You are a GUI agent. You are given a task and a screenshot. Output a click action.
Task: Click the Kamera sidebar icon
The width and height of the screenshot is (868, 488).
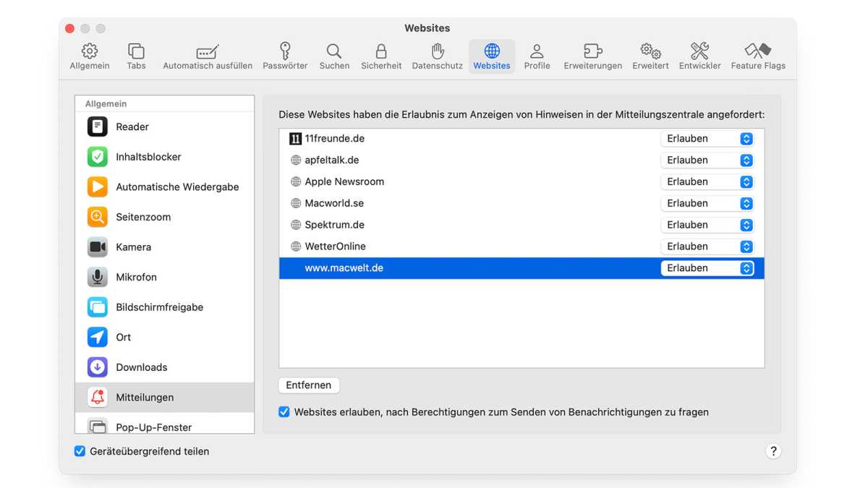coord(98,247)
